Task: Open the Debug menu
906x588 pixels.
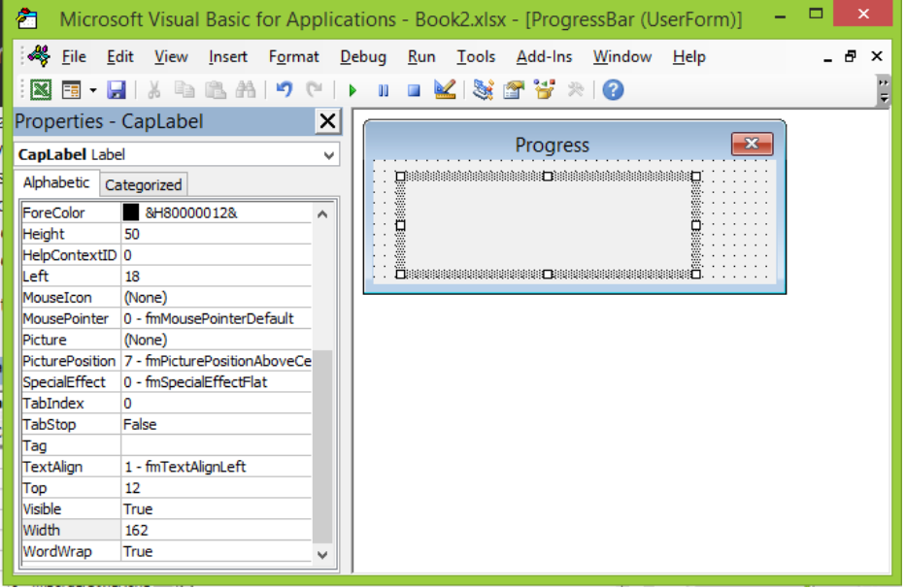Action: point(363,57)
